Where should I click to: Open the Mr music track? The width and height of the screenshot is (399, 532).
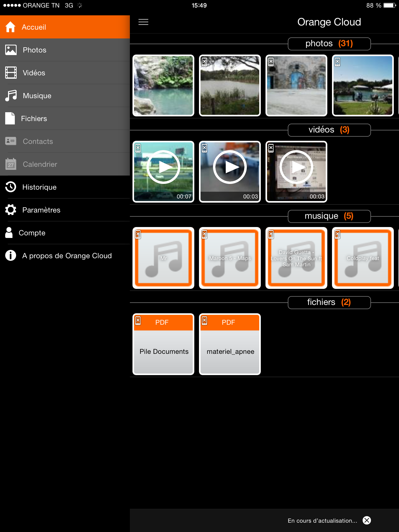pos(163,258)
